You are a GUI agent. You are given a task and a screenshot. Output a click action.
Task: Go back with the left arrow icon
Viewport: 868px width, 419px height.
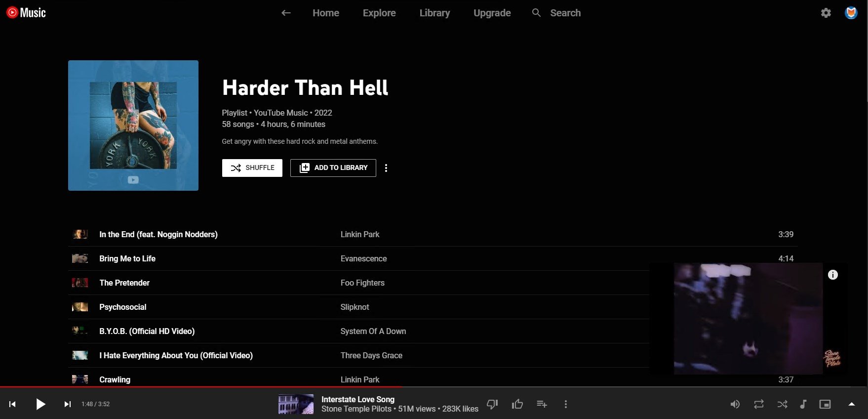[286, 13]
